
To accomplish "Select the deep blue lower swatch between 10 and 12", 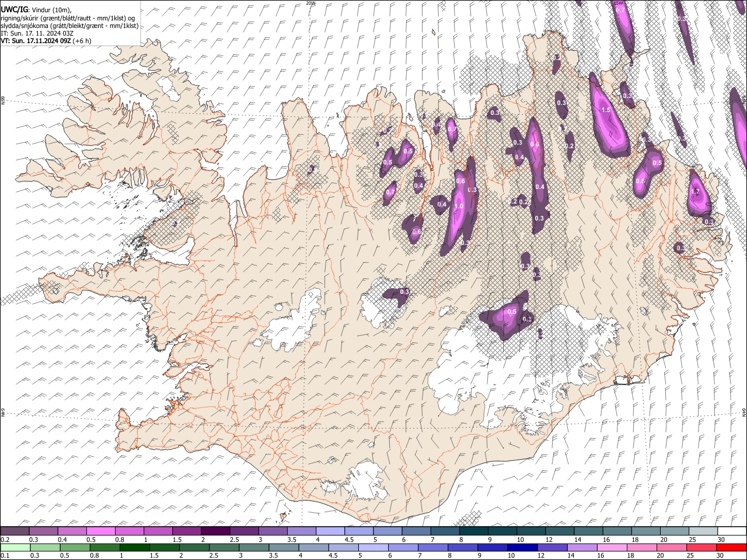I will click(x=523, y=547).
